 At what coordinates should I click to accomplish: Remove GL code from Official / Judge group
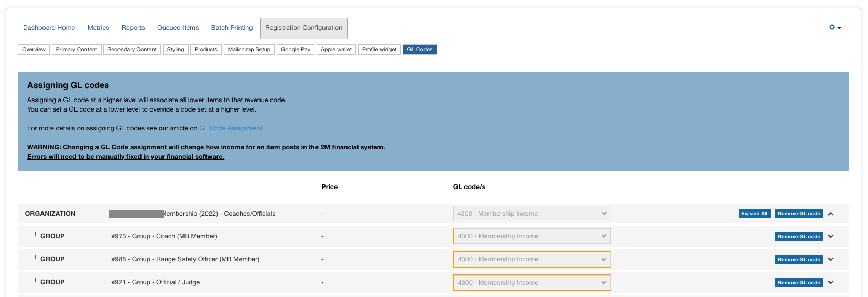tap(798, 283)
